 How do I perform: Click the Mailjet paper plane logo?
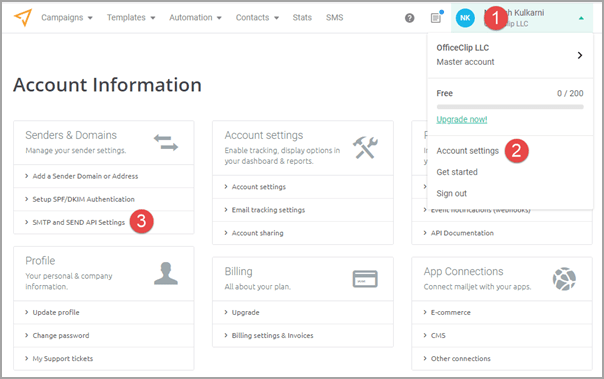22,17
